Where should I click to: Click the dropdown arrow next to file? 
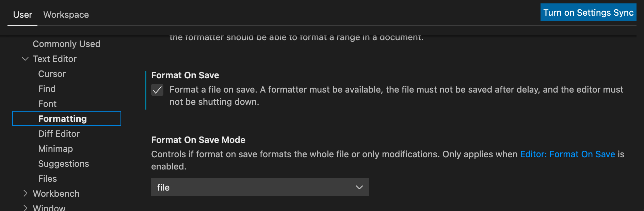(x=359, y=188)
